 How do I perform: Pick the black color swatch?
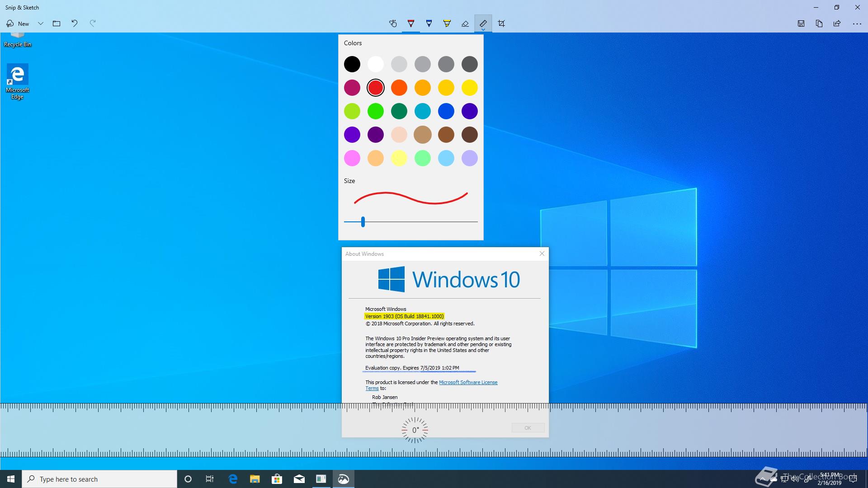(352, 64)
